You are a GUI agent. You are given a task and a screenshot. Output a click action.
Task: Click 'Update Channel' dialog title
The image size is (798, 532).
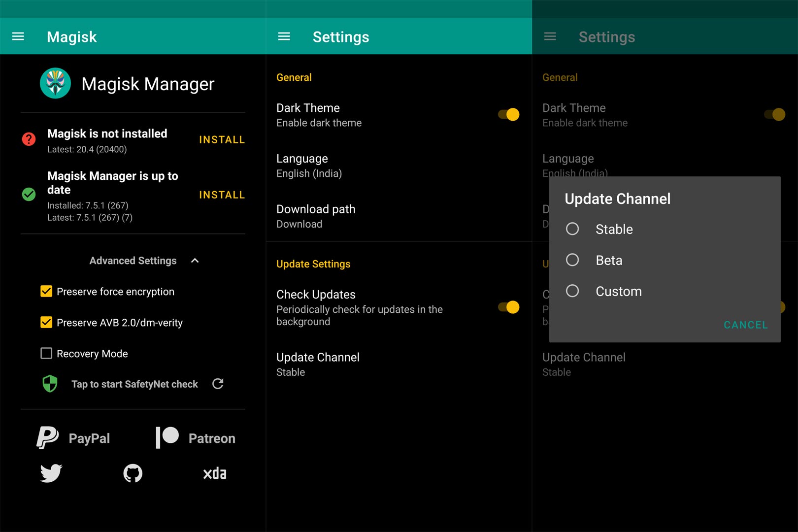point(618,199)
